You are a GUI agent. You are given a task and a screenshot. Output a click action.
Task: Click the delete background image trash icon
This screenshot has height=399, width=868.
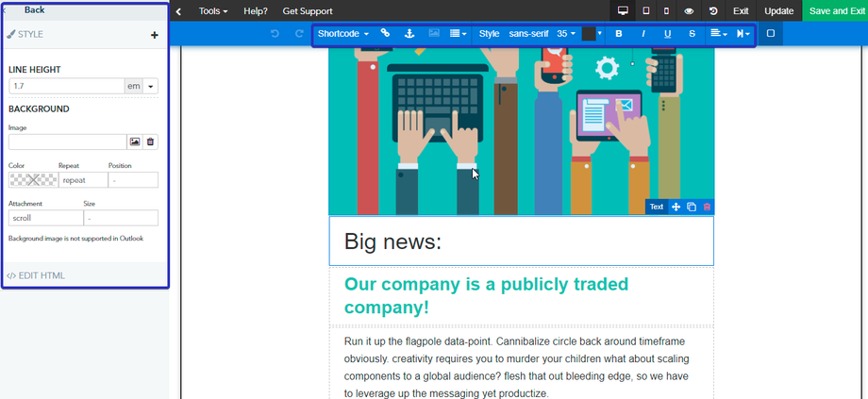[150, 141]
